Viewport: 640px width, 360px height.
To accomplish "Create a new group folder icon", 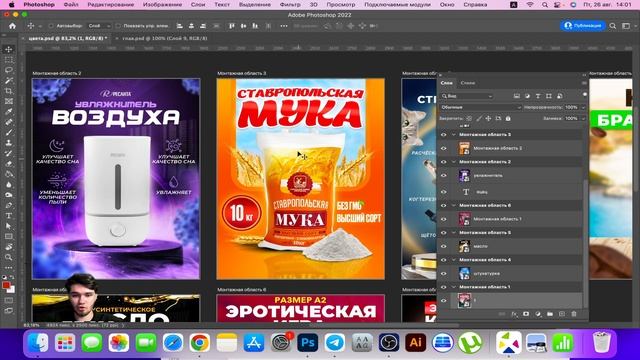I will 550,314.
